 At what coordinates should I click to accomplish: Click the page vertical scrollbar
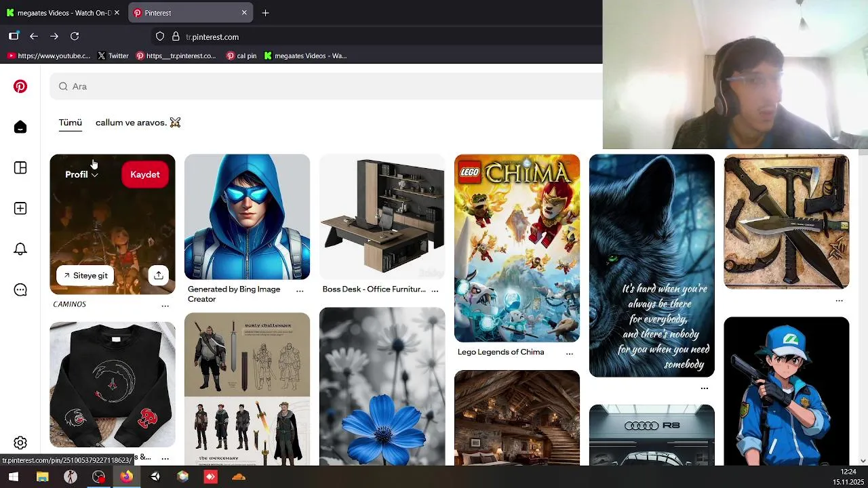(863, 305)
